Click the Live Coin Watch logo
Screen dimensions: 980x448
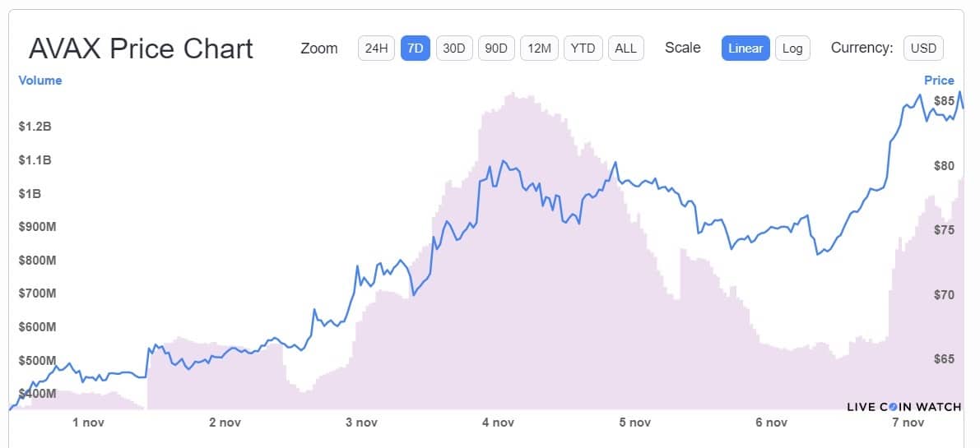click(x=903, y=406)
